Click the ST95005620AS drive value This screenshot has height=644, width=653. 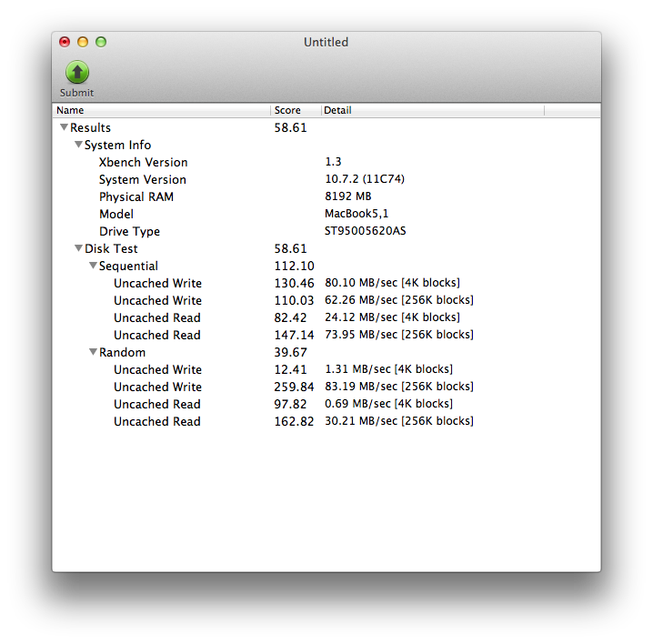point(366,231)
